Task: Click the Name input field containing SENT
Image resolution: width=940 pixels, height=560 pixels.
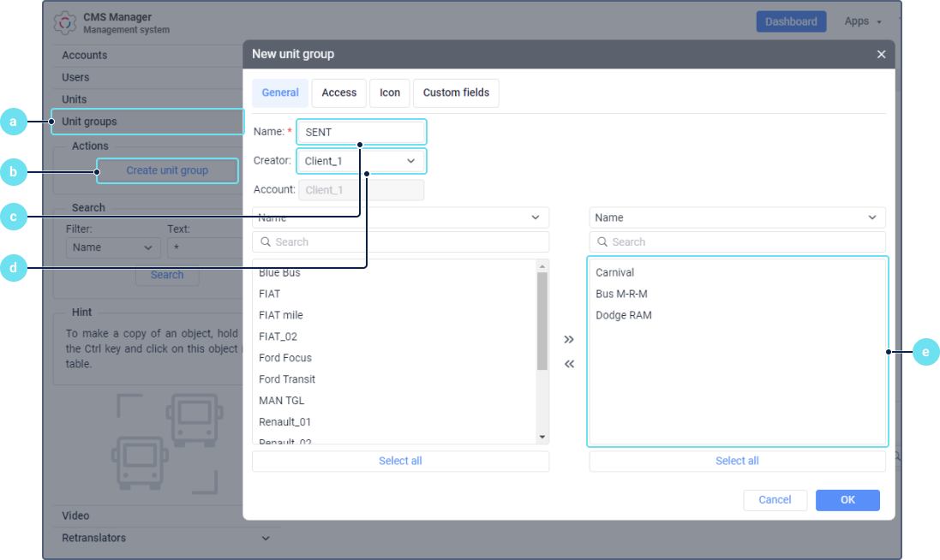Action: pyautogui.click(x=361, y=133)
